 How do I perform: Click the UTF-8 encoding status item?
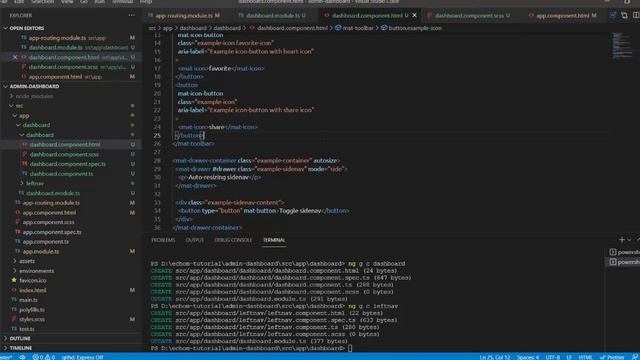553,357
